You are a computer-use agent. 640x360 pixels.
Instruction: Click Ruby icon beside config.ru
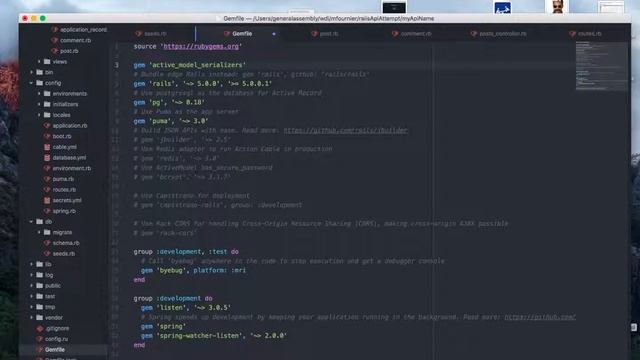point(40,339)
